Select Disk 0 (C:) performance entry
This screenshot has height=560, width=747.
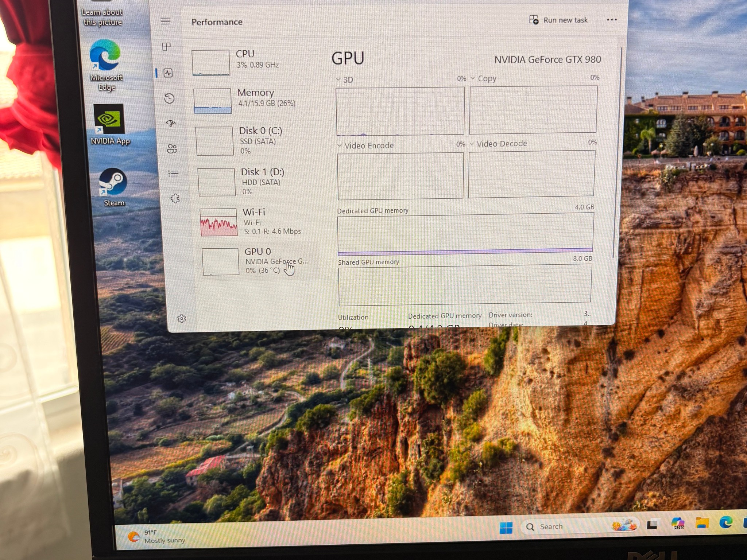255,141
